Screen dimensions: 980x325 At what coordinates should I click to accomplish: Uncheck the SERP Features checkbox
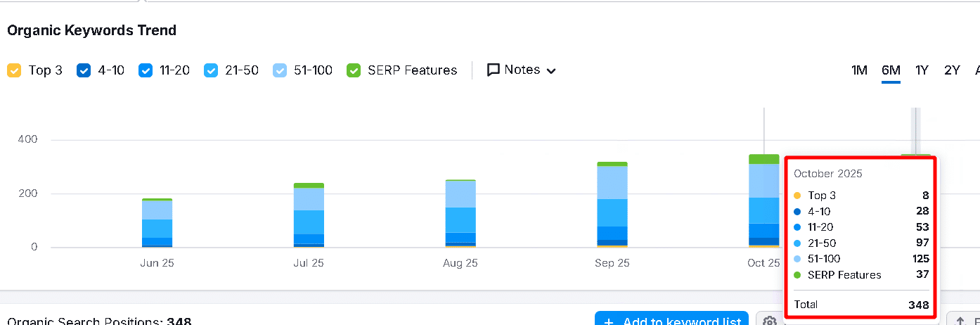(x=354, y=70)
